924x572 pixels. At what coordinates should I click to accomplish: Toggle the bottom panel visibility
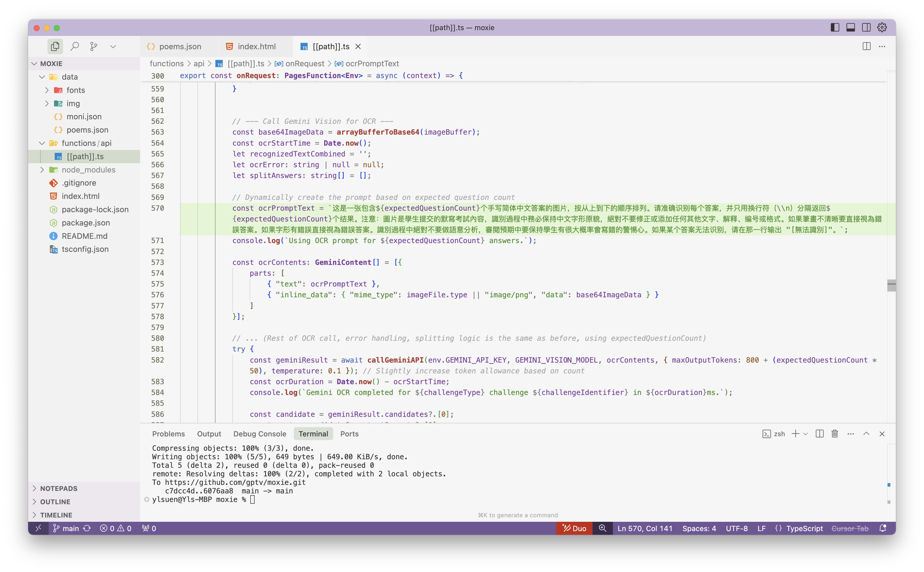point(850,27)
